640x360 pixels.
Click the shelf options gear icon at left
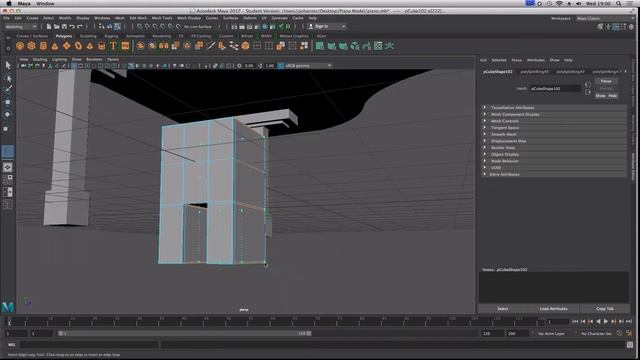click(x=8, y=48)
